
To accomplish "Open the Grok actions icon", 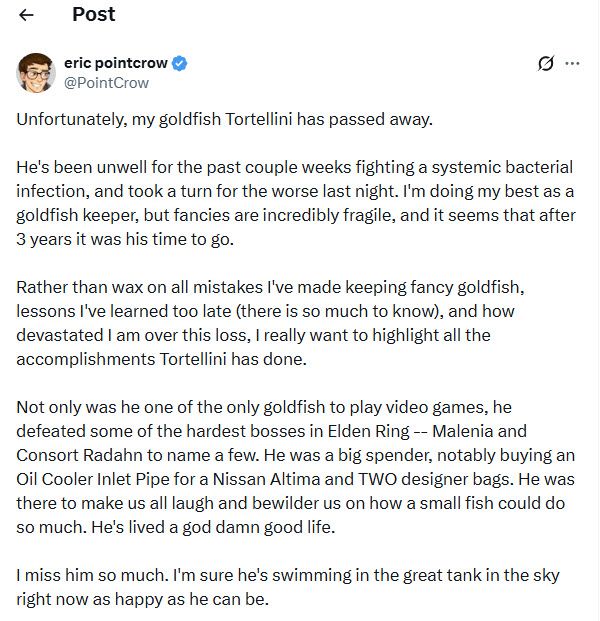I will pyautogui.click(x=546, y=63).
